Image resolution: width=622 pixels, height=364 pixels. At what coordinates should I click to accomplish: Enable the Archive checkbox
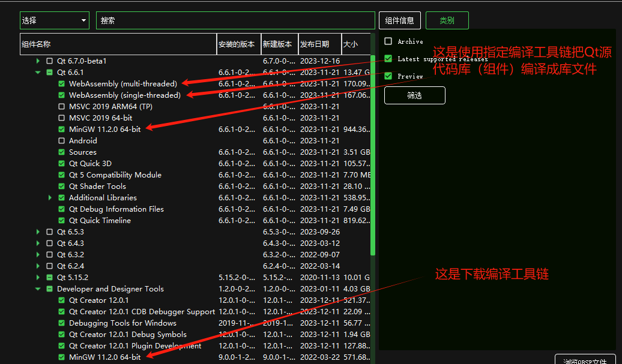click(x=388, y=41)
